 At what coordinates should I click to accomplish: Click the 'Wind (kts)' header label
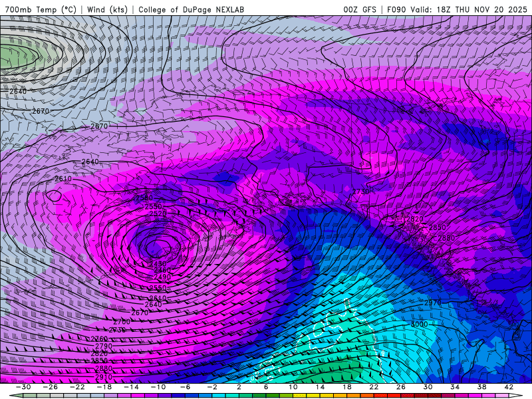(107, 9)
